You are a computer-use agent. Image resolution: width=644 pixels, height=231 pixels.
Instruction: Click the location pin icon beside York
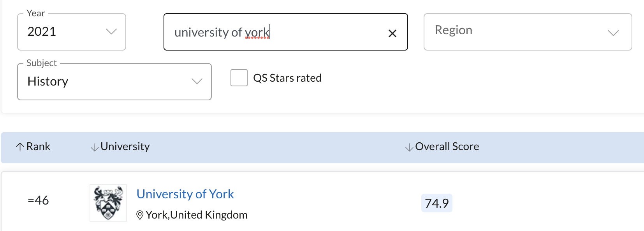pos(140,215)
